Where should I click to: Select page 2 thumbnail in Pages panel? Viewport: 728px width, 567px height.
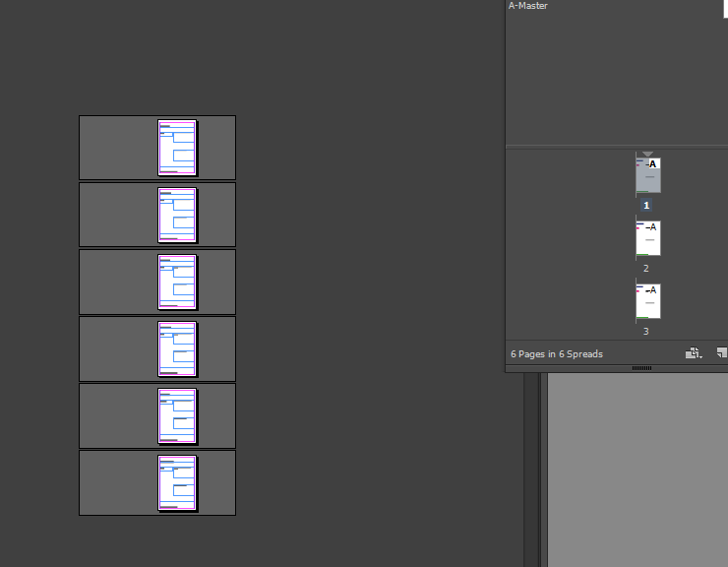(x=648, y=238)
